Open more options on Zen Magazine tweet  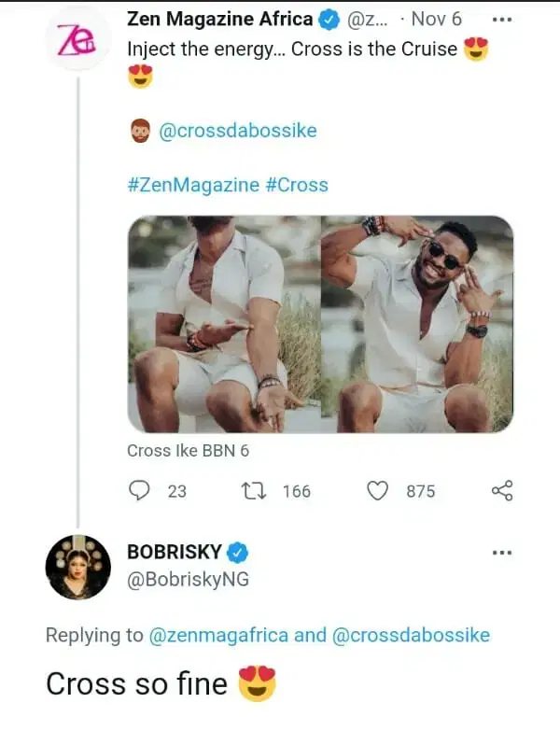tap(501, 19)
